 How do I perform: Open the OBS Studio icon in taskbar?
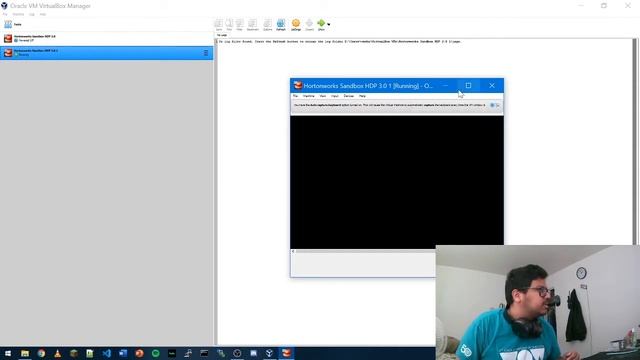237,353
